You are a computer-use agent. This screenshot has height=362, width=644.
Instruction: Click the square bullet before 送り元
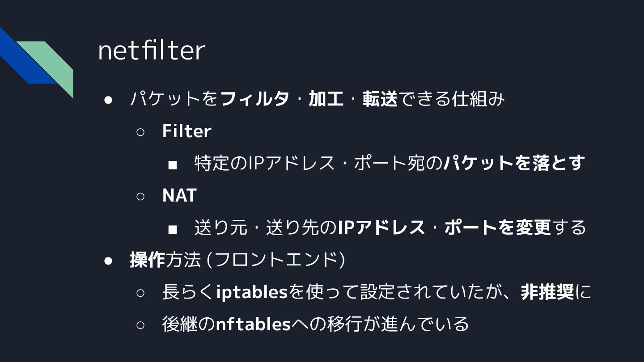click(x=173, y=229)
